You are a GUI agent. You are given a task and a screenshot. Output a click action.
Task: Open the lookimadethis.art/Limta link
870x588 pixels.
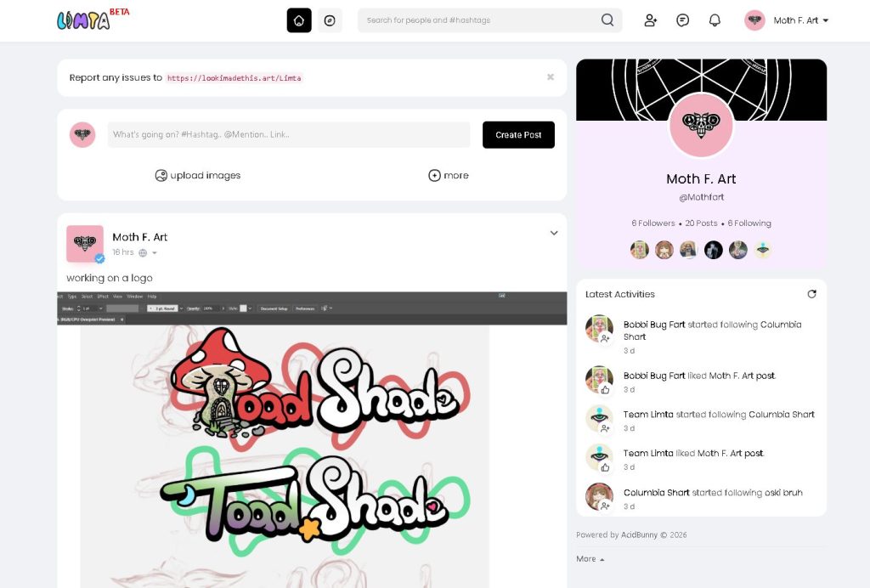234,78
